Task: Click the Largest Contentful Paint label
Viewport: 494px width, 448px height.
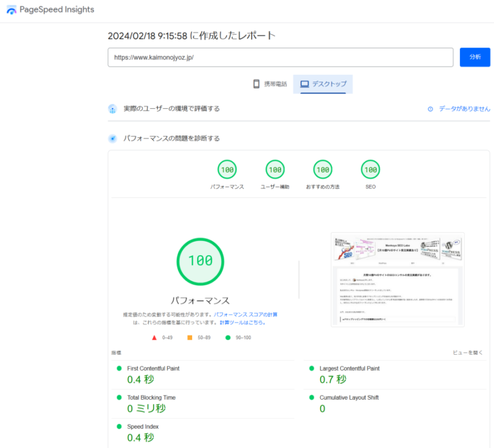Action: pyautogui.click(x=350, y=368)
